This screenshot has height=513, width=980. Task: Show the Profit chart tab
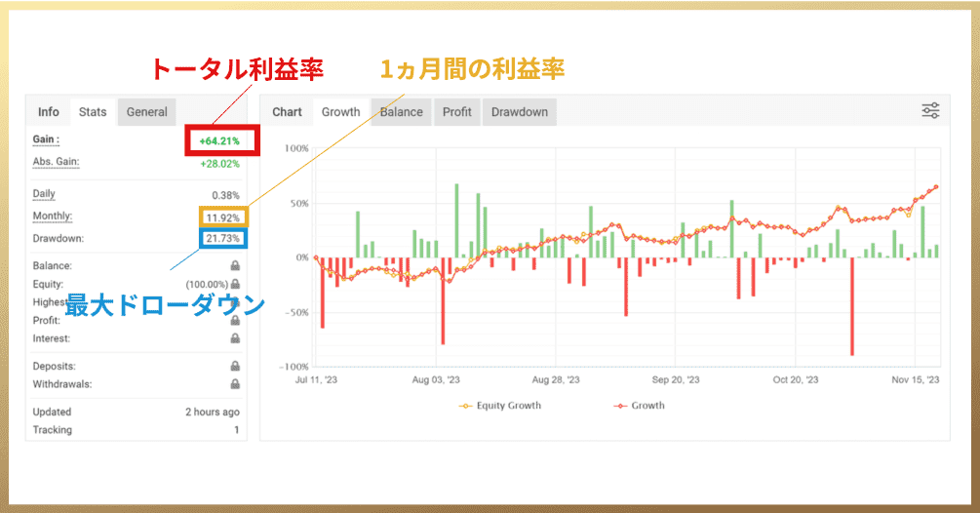456,112
